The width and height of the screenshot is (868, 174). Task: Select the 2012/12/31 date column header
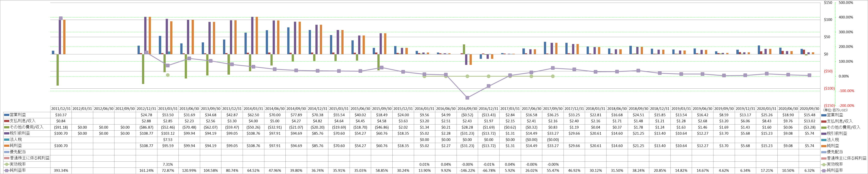point(146,109)
